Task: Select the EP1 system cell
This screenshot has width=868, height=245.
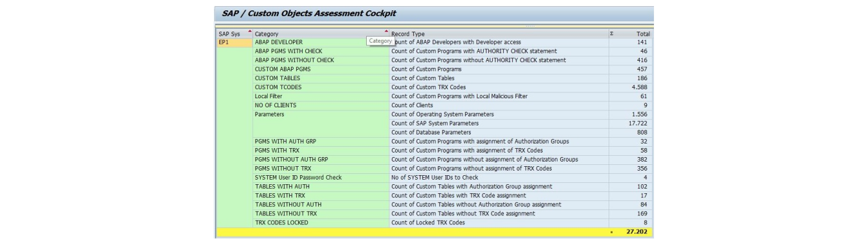Action: tap(234, 42)
